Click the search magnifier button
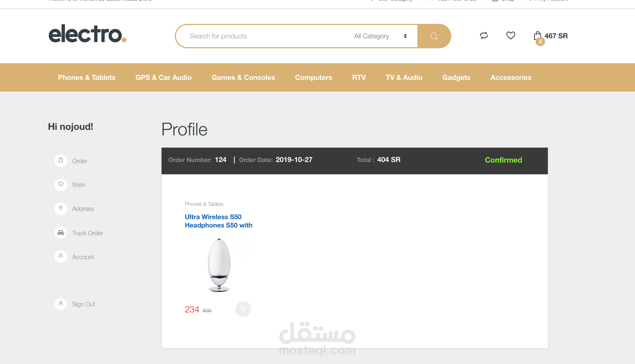Image resolution: width=635 pixels, height=364 pixels. (434, 36)
